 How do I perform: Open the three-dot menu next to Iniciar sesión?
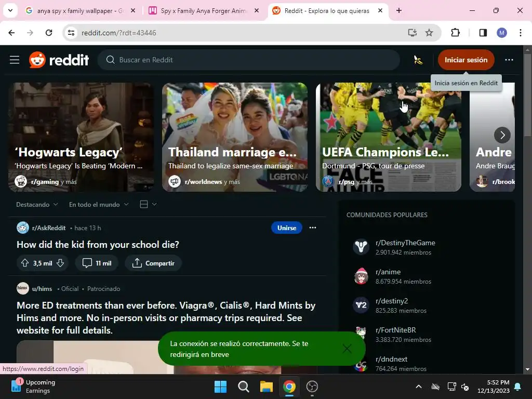pyautogui.click(x=509, y=60)
